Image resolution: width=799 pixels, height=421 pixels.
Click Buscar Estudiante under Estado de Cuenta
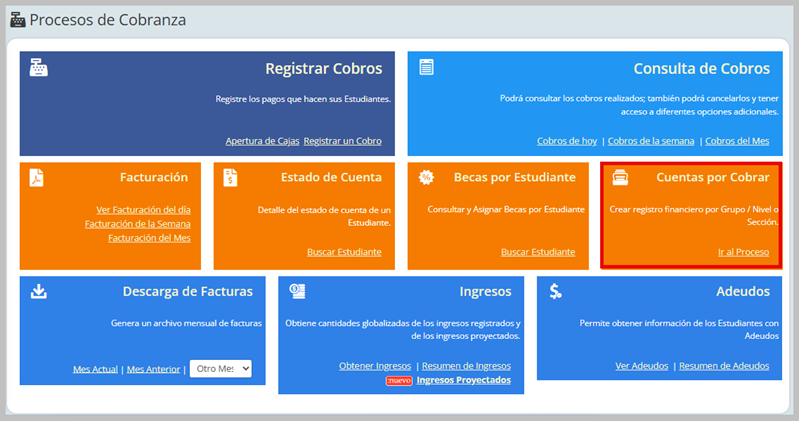(x=344, y=252)
